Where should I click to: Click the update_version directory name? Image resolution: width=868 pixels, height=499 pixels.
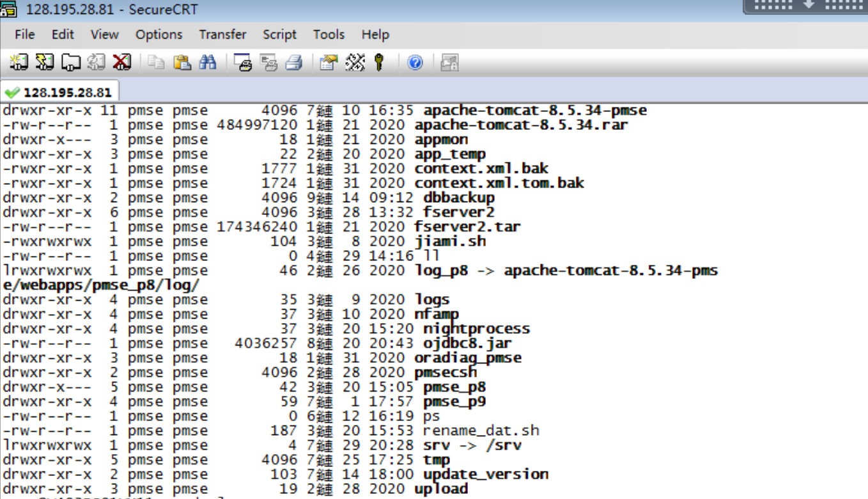(486, 475)
